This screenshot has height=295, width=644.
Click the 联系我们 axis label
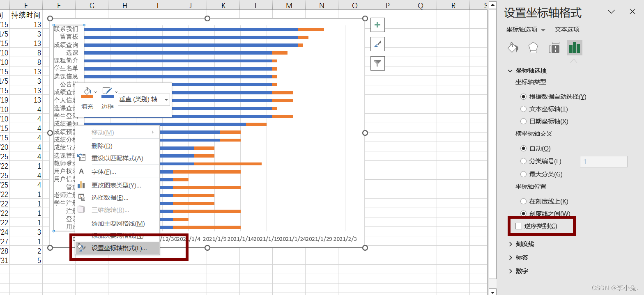[66, 29]
